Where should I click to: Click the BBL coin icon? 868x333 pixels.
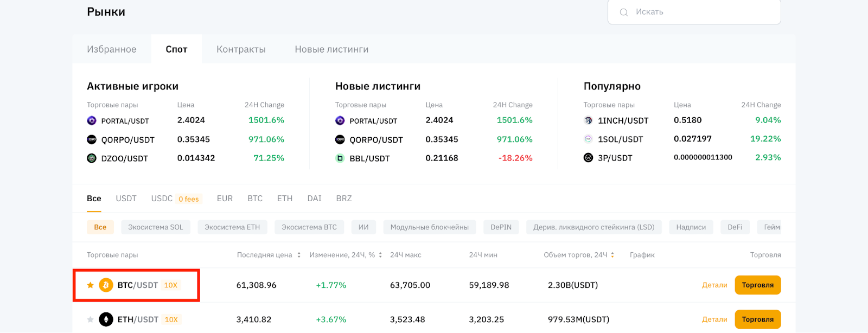(x=340, y=158)
